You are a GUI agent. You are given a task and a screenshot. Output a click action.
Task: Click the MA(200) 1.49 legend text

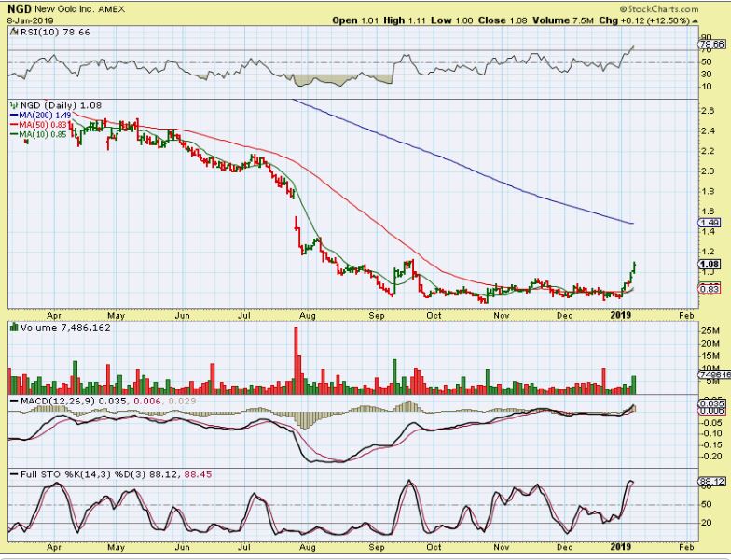pos(45,116)
